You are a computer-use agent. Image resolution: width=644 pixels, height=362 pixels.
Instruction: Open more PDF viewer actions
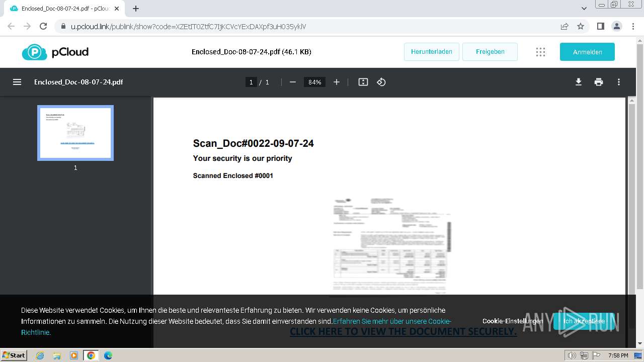[619, 82]
